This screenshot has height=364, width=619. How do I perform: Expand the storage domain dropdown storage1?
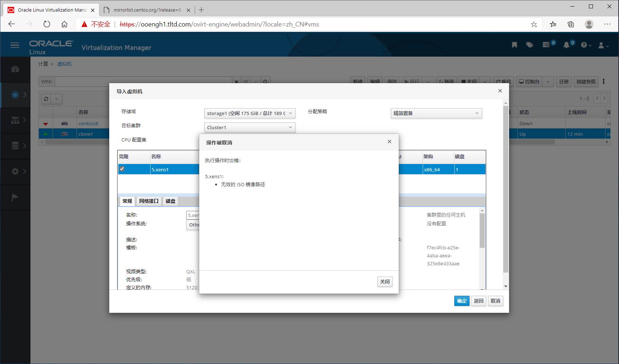click(250, 113)
